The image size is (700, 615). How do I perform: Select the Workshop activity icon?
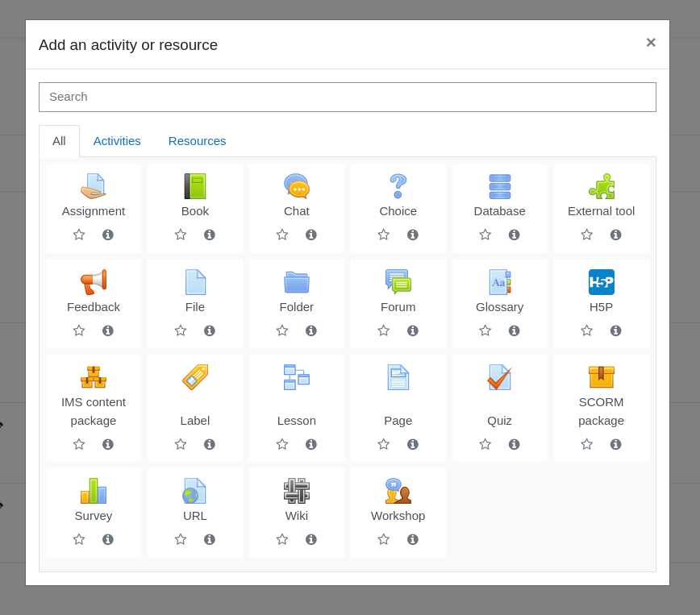click(x=398, y=491)
